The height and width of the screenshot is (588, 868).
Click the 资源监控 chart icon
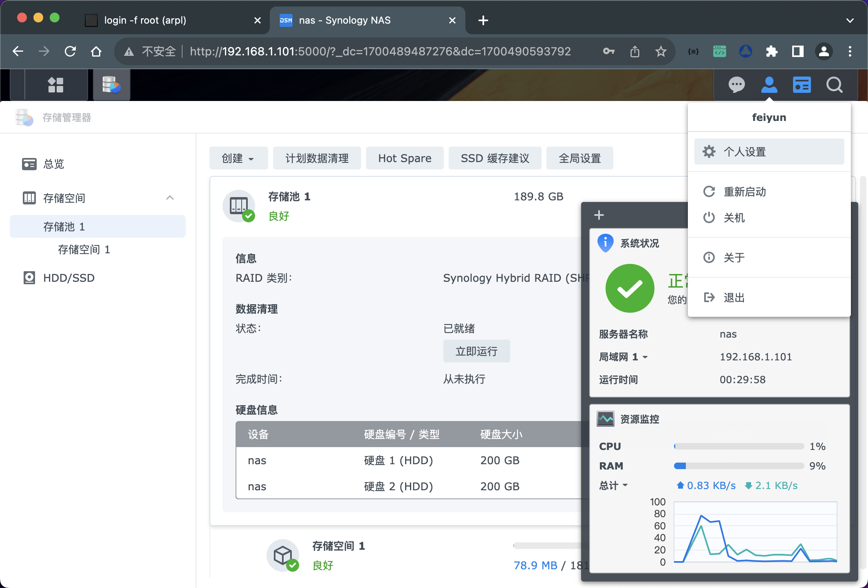click(x=606, y=419)
